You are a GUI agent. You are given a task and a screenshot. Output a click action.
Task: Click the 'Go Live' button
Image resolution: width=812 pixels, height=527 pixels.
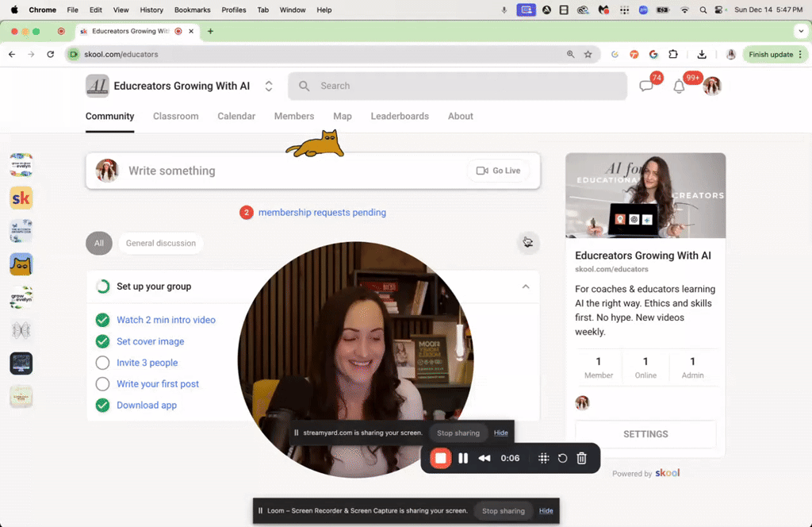(498, 171)
